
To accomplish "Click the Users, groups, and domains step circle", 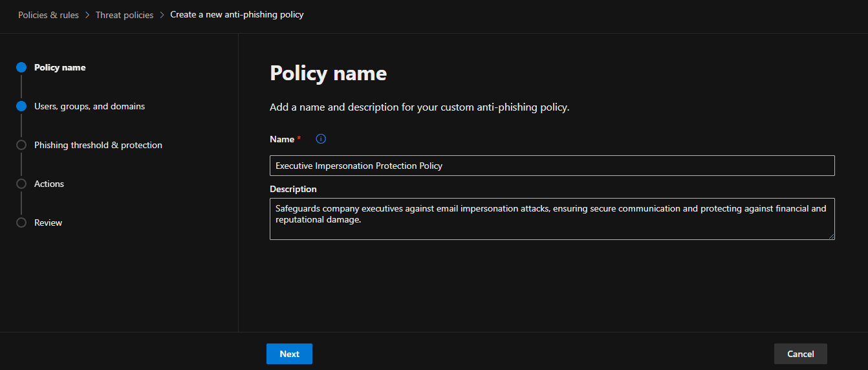I will (x=21, y=106).
